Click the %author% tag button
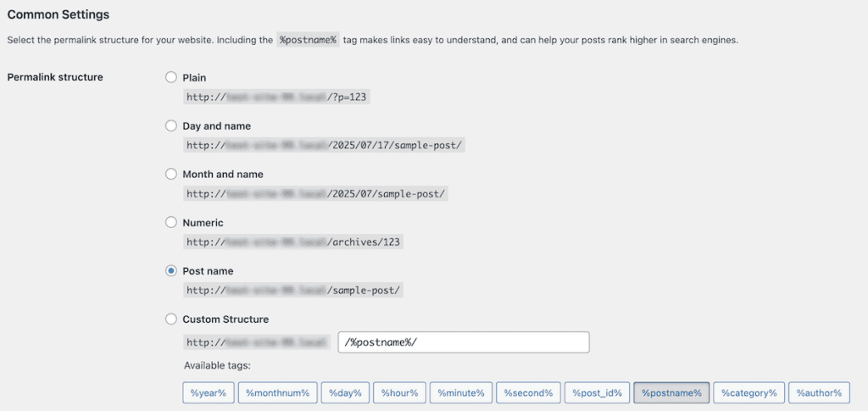868x411 pixels. point(820,392)
